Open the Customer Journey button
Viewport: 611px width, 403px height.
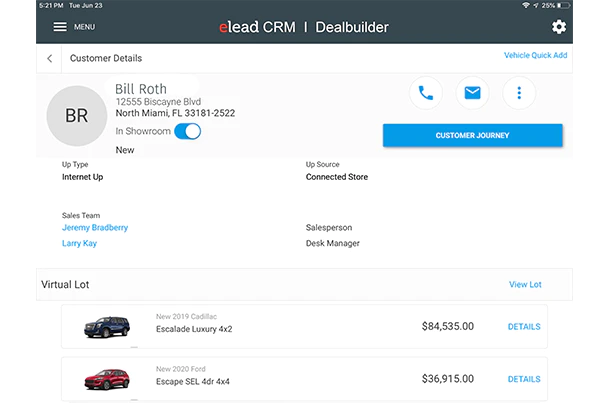pos(472,135)
